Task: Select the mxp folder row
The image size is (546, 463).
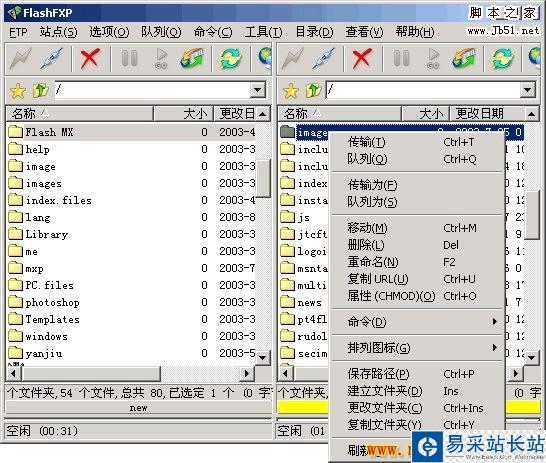Action: point(132,268)
